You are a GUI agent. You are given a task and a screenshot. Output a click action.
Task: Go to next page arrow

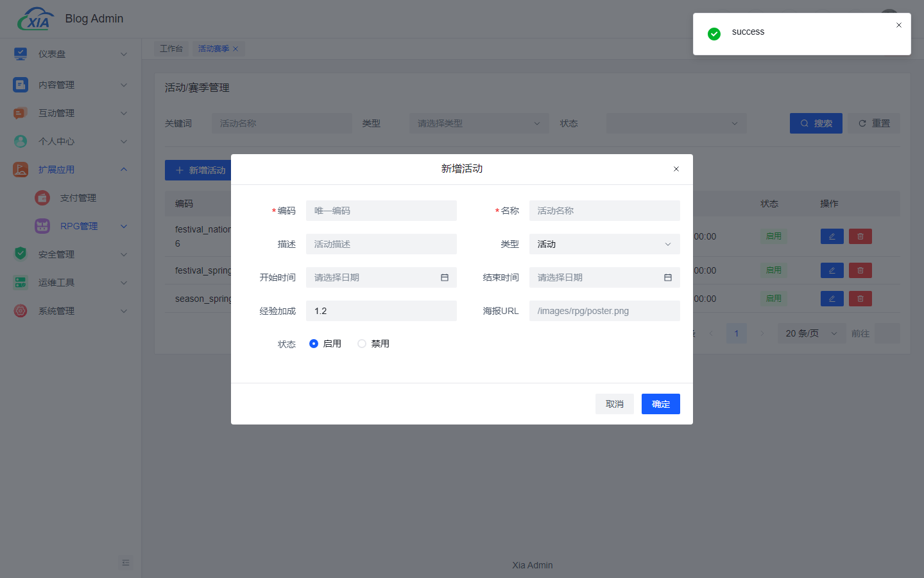pos(762,333)
